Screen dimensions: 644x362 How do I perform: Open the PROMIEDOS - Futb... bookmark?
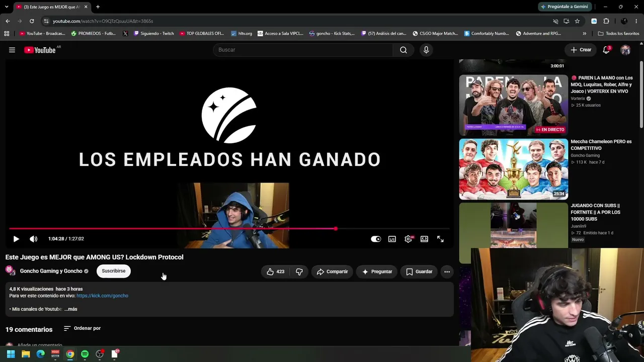point(94,33)
